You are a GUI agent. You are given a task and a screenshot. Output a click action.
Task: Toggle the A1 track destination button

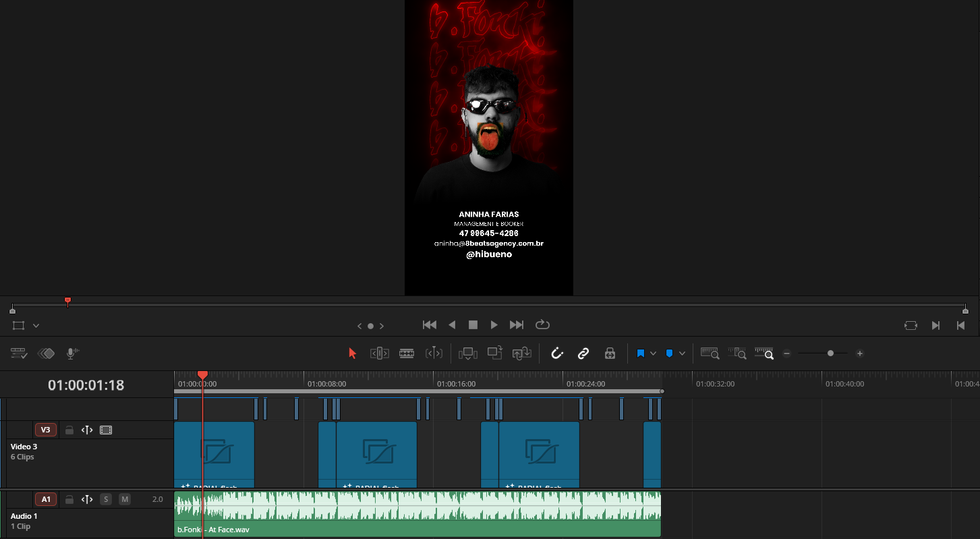pyautogui.click(x=45, y=499)
